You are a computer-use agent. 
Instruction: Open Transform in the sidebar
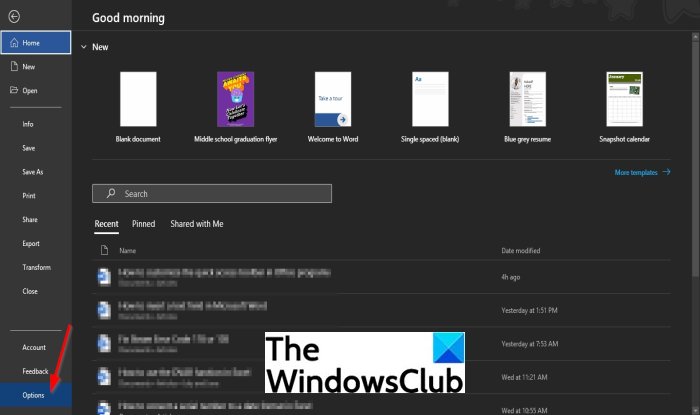pos(36,267)
